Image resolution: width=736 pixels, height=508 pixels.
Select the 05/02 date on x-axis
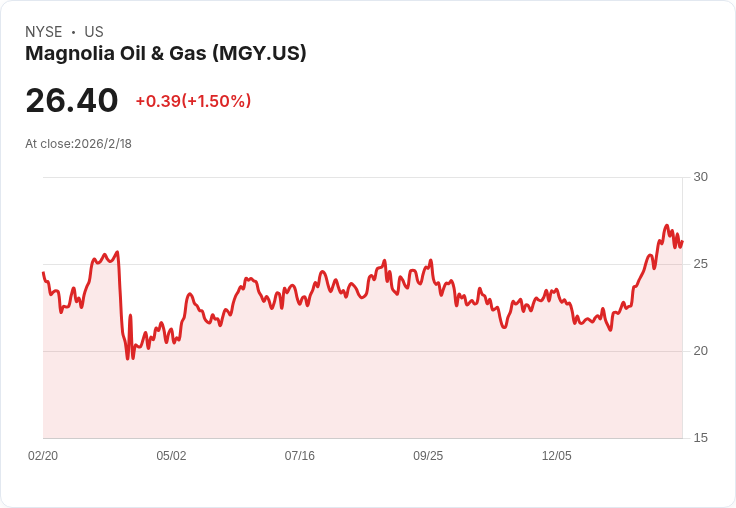click(x=171, y=456)
